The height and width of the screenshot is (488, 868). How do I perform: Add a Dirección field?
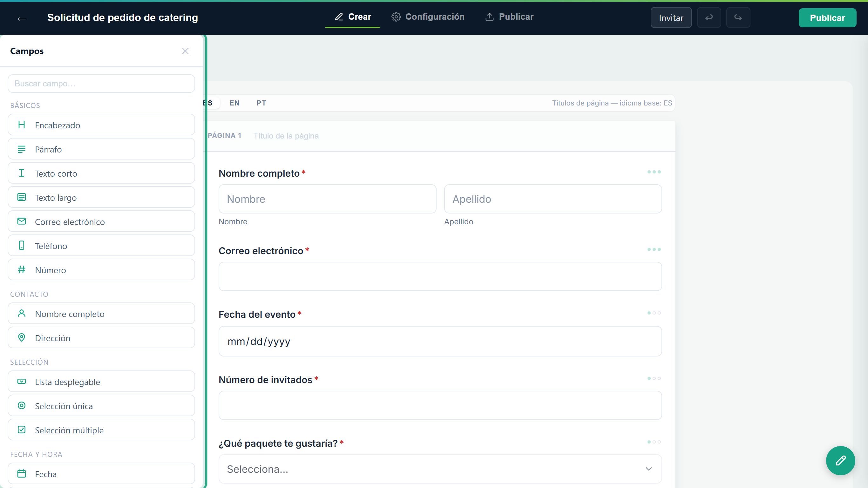(101, 338)
